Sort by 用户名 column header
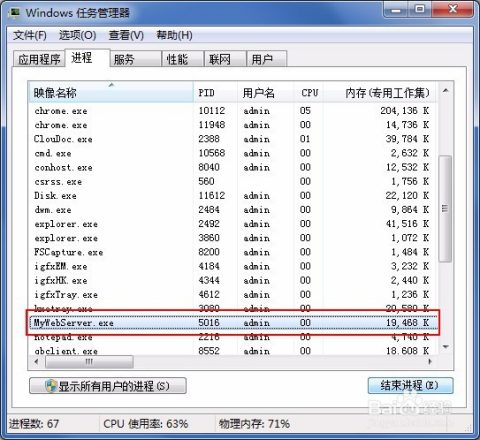Screen dimensions: 480x440 pyautogui.click(x=265, y=92)
